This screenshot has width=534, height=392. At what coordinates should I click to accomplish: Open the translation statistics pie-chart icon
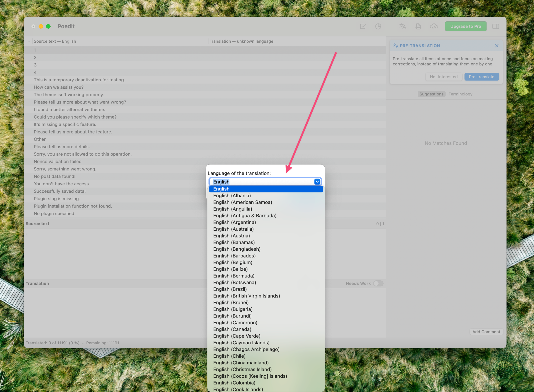(378, 26)
